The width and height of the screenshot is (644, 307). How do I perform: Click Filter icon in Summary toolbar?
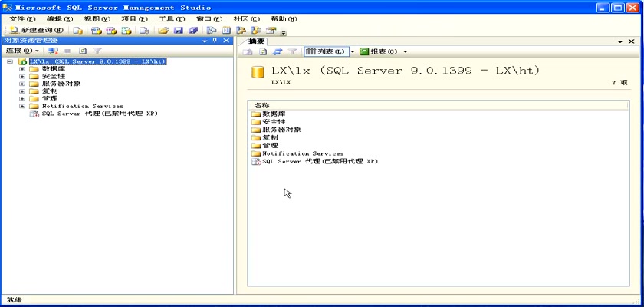tap(292, 51)
